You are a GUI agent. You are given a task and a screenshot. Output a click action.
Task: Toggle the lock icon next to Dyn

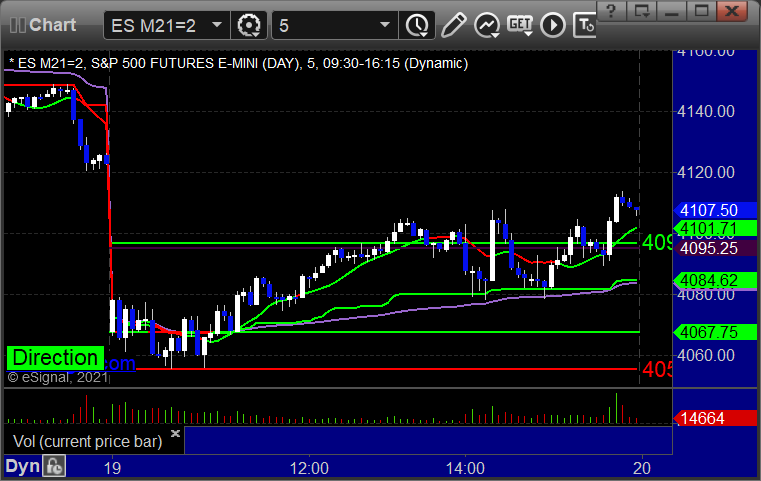54,466
